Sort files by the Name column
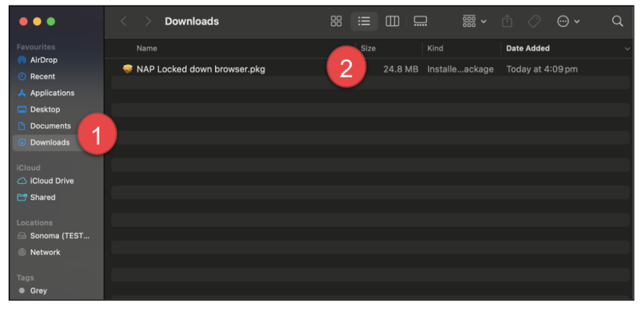644x313 pixels. click(147, 48)
